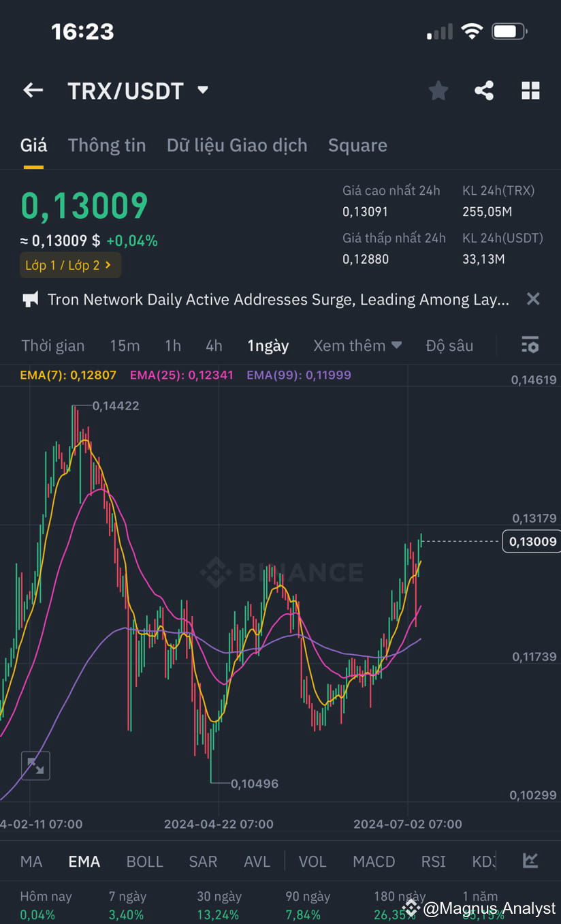The image size is (561, 924).
Task: Enable the BOLL indicator
Action: (145, 861)
